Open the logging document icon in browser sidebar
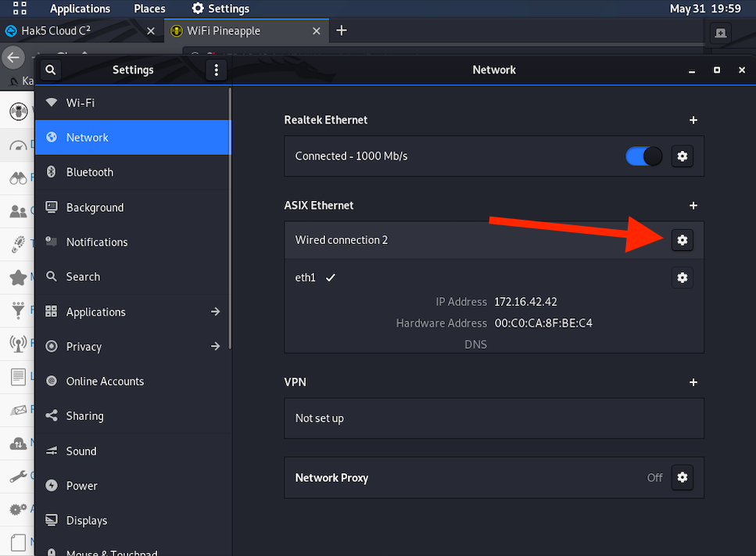Screen dimensions: 756x556 (18, 377)
